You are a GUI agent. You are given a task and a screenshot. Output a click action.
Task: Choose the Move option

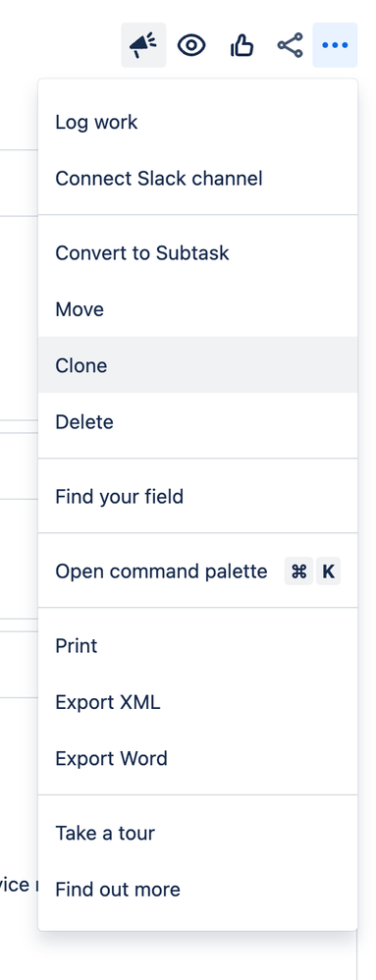[x=197, y=308]
